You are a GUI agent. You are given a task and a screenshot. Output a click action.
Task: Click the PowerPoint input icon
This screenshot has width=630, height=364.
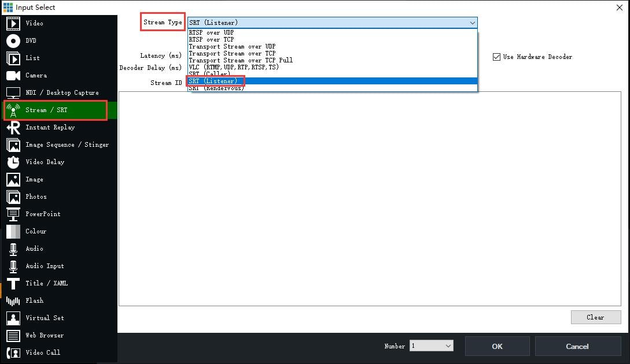pos(13,214)
